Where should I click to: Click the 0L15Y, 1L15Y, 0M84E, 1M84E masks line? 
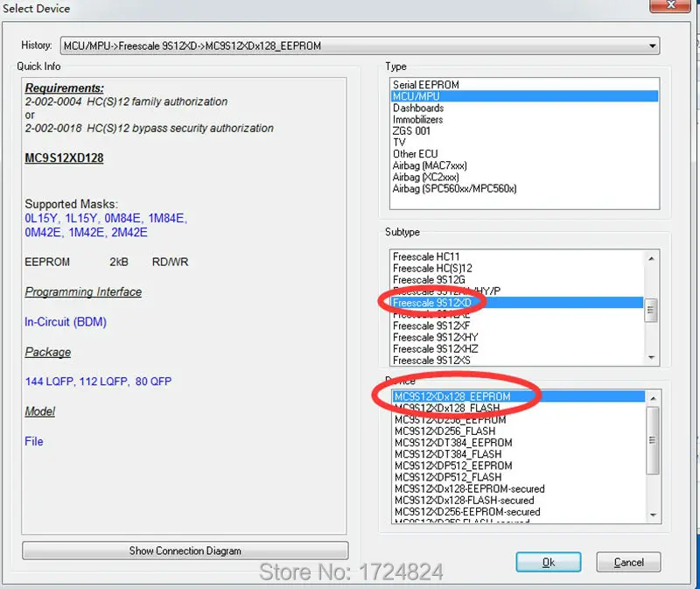(x=106, y=219)
